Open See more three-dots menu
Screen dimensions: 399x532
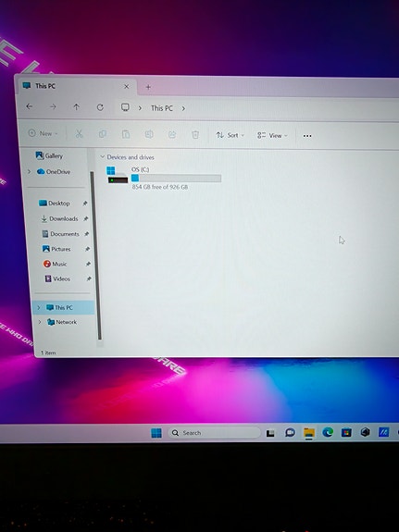307,136
